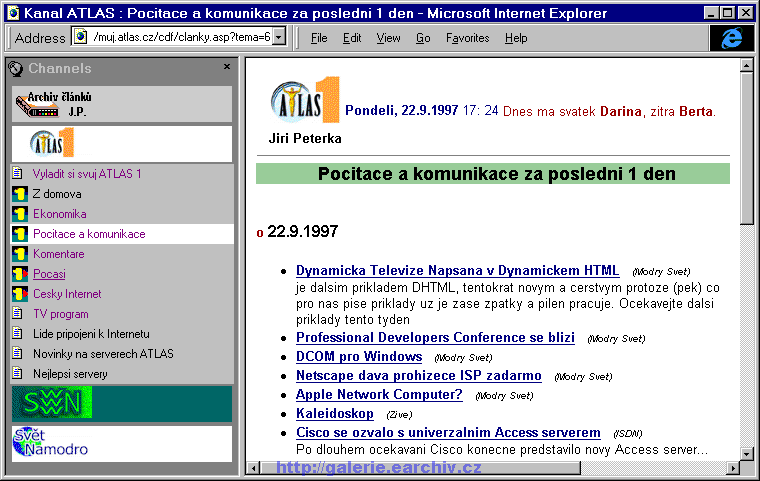760x481 pixels.
Task: Click the vertical scrollbar thumb
Action: pos(746,148)
